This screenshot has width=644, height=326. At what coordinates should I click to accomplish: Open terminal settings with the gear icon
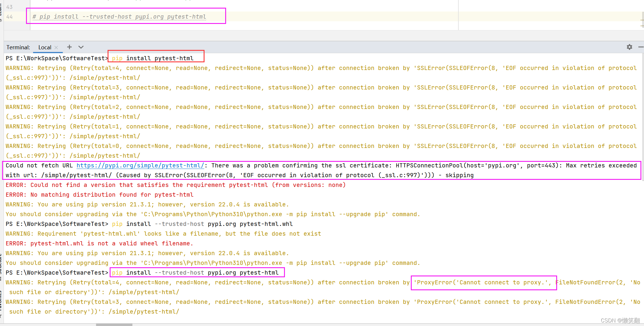point(629,47)
